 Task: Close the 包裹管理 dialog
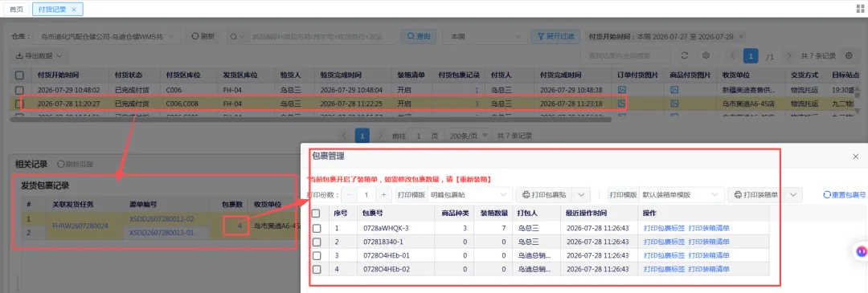coord(855,157)
